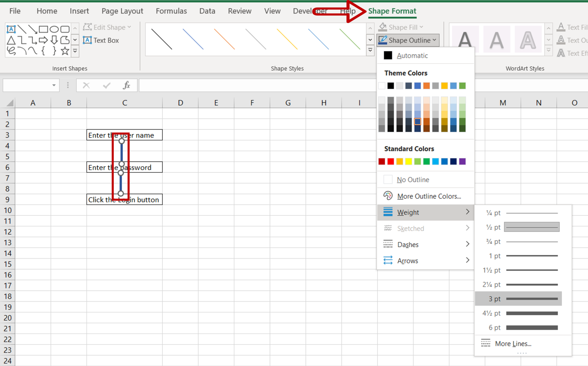Toggle the Sketched line style
Viewport: 588px width, 366px height.
(x=425, y=228)
